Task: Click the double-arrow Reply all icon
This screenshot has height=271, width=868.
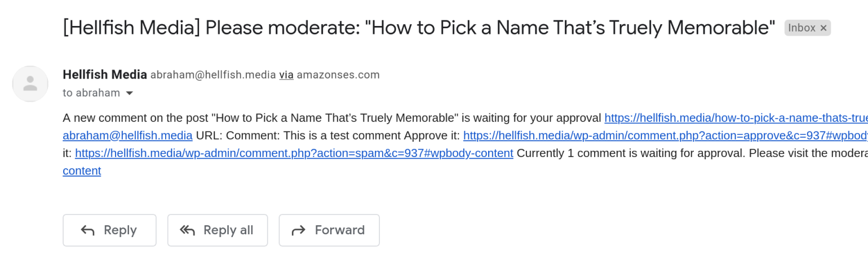Action: click(x=187, y=230)
